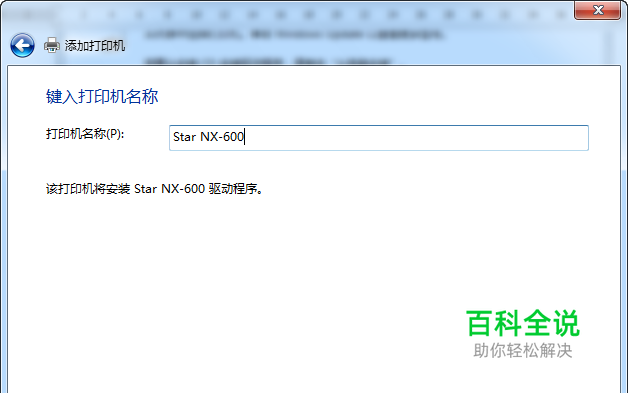
Task: Click the 键入打印机名称 heading text
Action: click(102, 97)
